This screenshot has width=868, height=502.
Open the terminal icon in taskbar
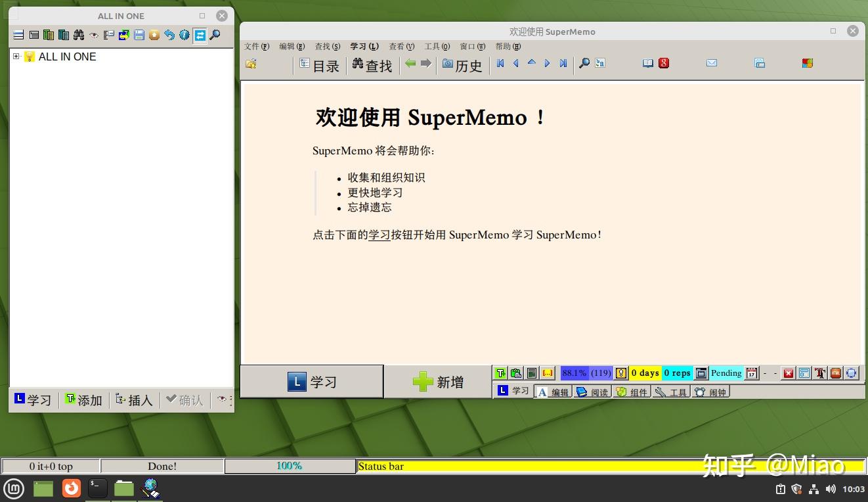click(x=98, y=488)
